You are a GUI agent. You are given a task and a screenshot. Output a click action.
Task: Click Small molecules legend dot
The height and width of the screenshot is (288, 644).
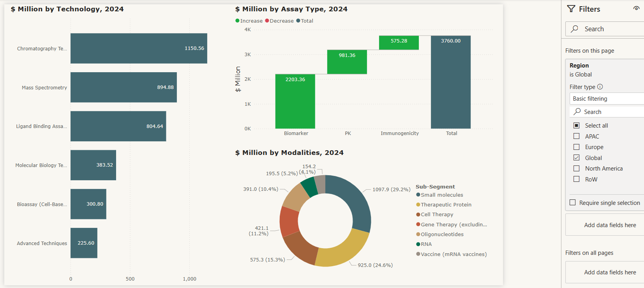coord(418,195)
